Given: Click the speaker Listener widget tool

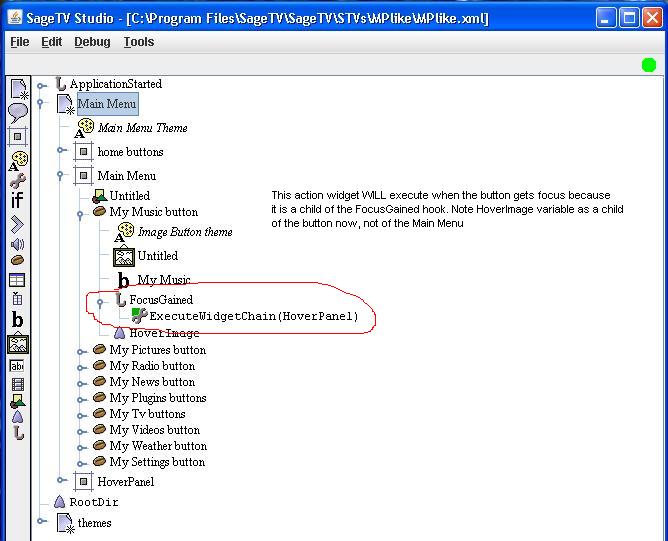Looking at the screenshot, I should pos(18,244).
